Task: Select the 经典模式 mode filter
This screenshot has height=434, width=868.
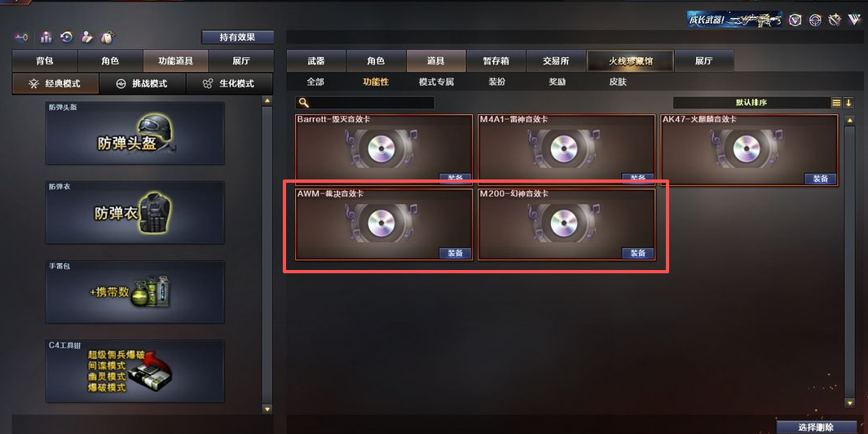Action: click(55, 84)
